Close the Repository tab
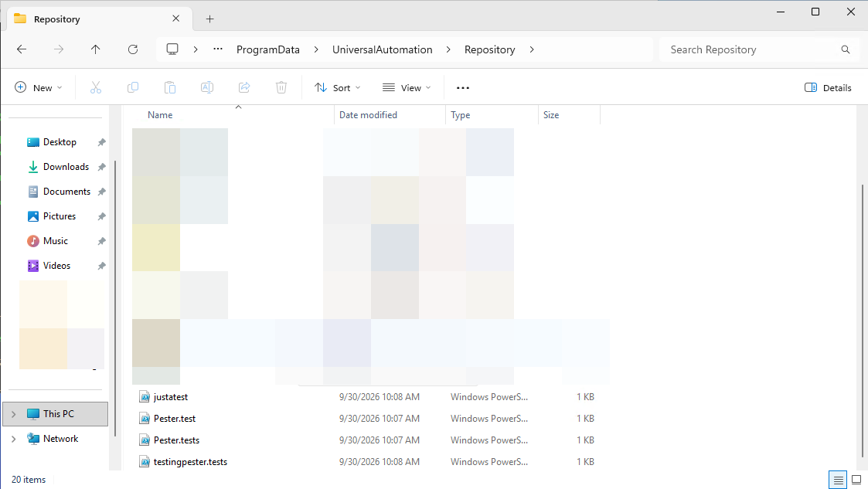868x489 pixels. (176, 19)
